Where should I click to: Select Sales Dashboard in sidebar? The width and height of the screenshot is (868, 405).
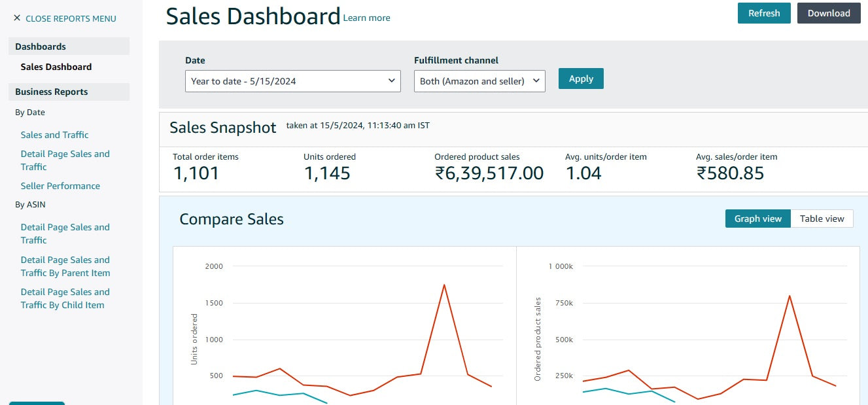click(56, 67)
